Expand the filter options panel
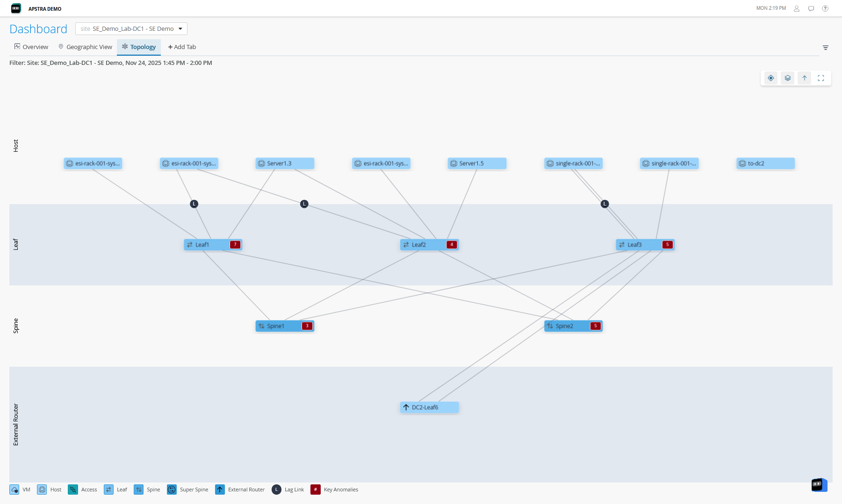 pyautogui.click(x=826, y=47)
